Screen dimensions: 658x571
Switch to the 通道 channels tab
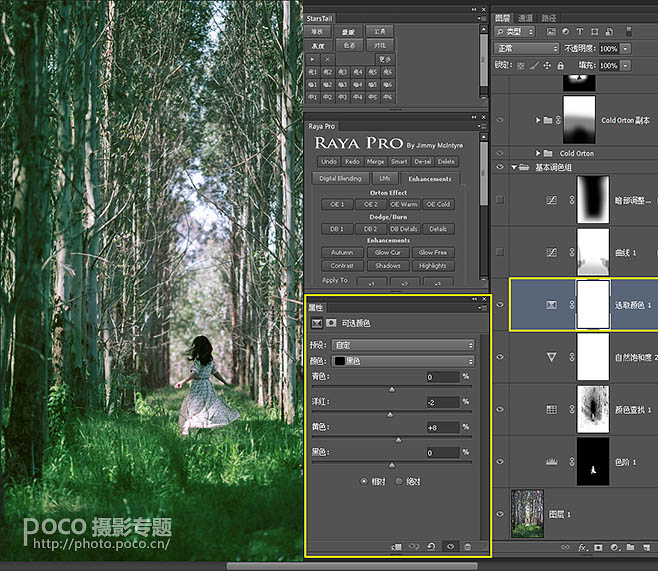click(525, 18)
